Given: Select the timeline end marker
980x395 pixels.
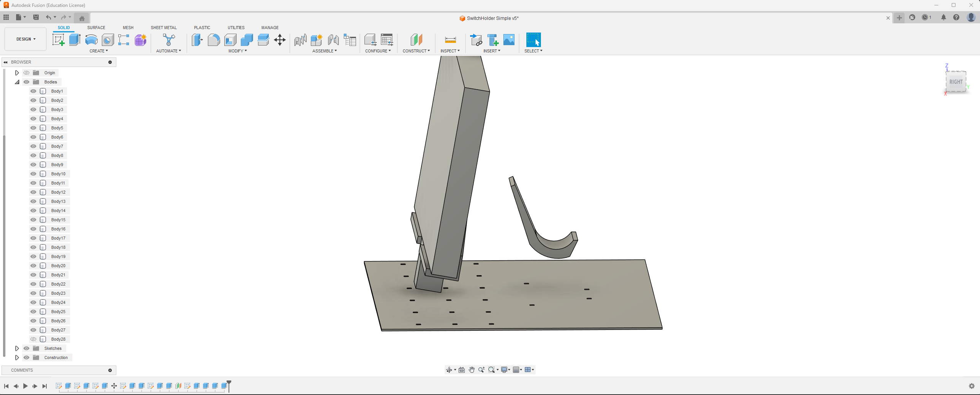Looking at the screenshot, I should (229, 385).
